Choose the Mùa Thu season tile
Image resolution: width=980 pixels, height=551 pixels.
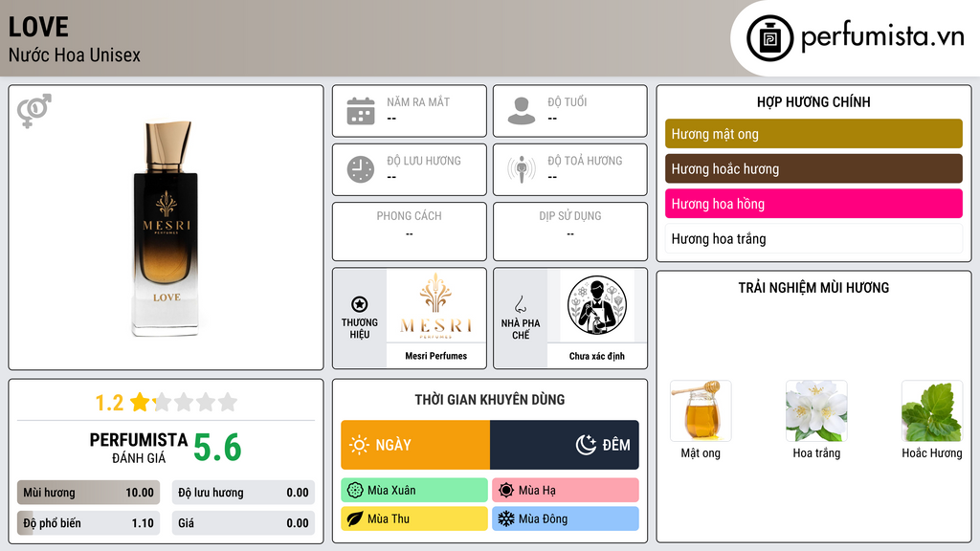pyautogui.click(x=414, y=518)
